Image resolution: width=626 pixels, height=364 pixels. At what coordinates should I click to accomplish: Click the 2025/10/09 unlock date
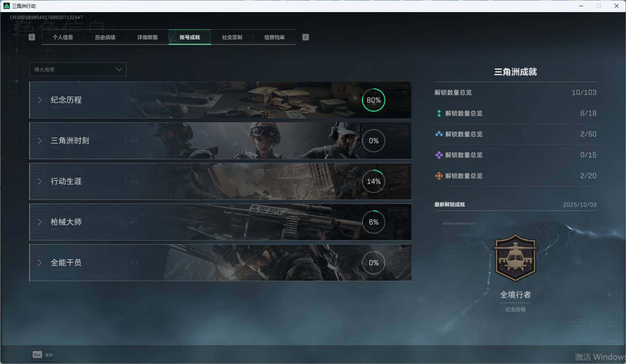click(x=580, y=205)
